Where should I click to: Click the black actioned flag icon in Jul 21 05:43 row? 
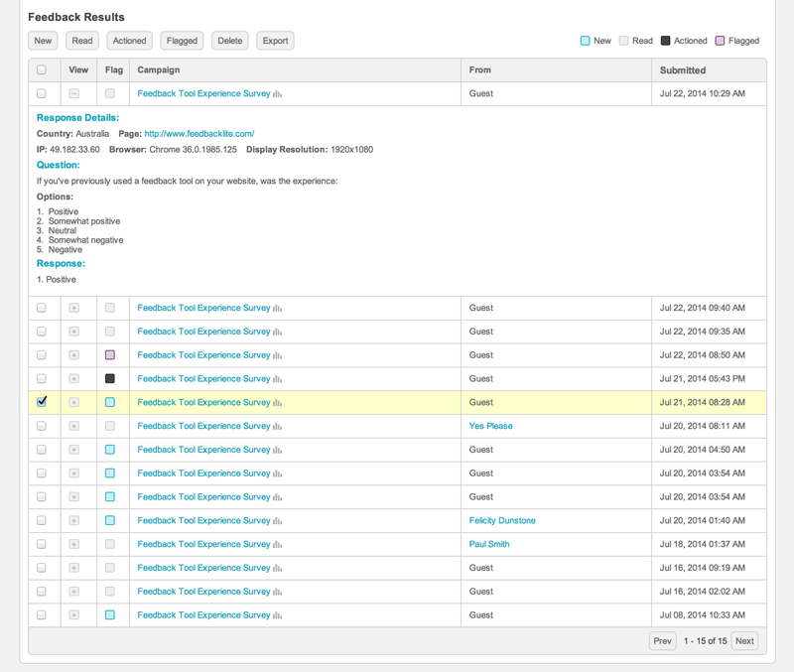tap(110, 379)
